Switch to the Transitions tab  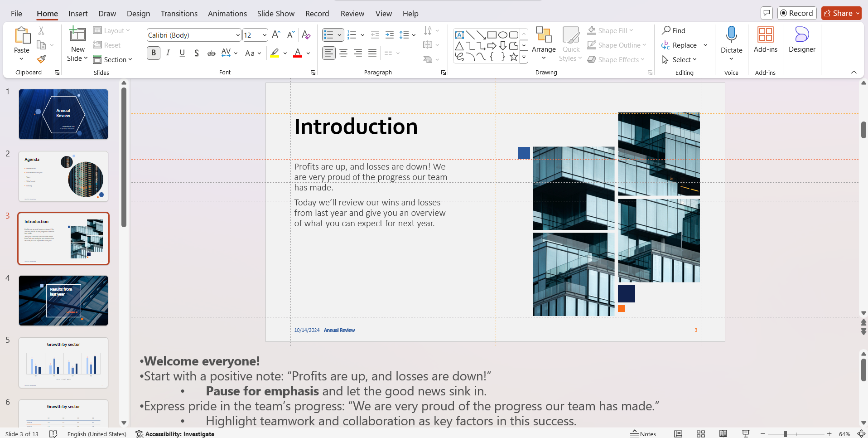(179, 14)
